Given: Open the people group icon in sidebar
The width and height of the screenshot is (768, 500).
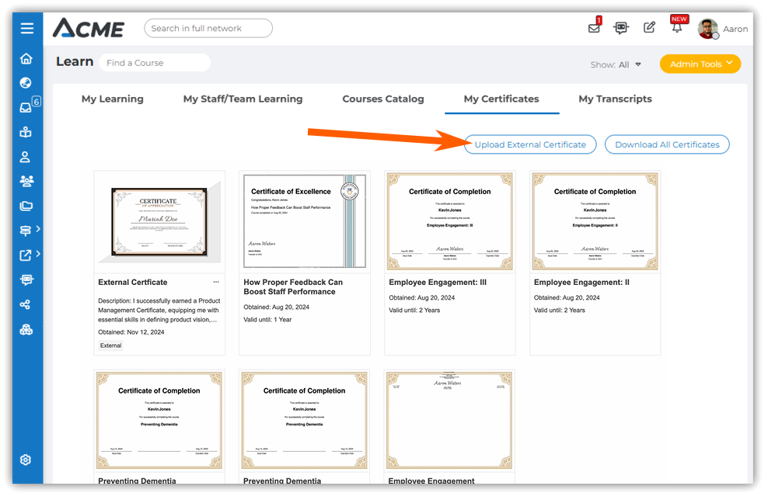Looking at the screenshot, I should pyautogui.click(x=26, y=181).
